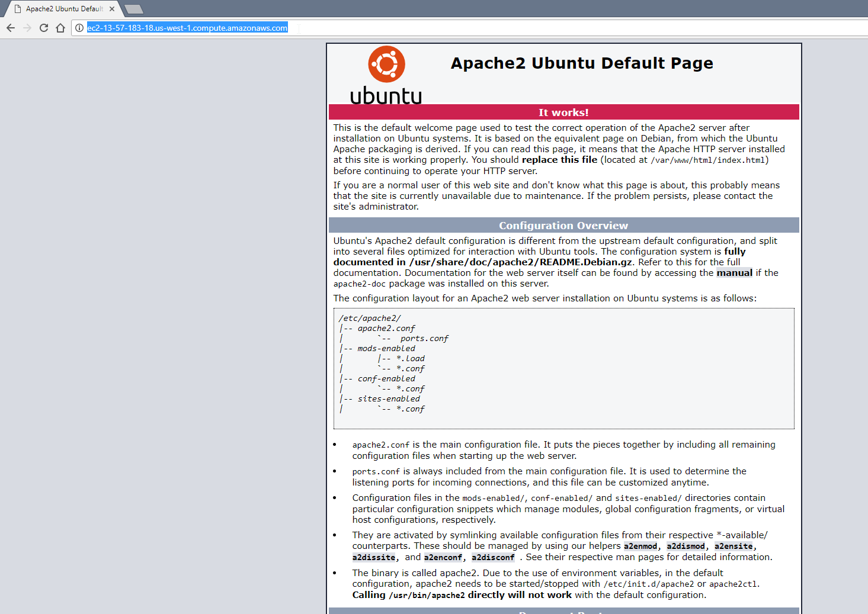View site information via the info icon

tap(79, 28)
